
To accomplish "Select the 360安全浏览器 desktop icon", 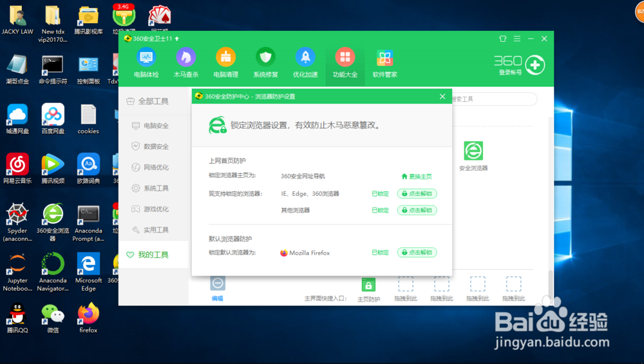I will 53,222.
